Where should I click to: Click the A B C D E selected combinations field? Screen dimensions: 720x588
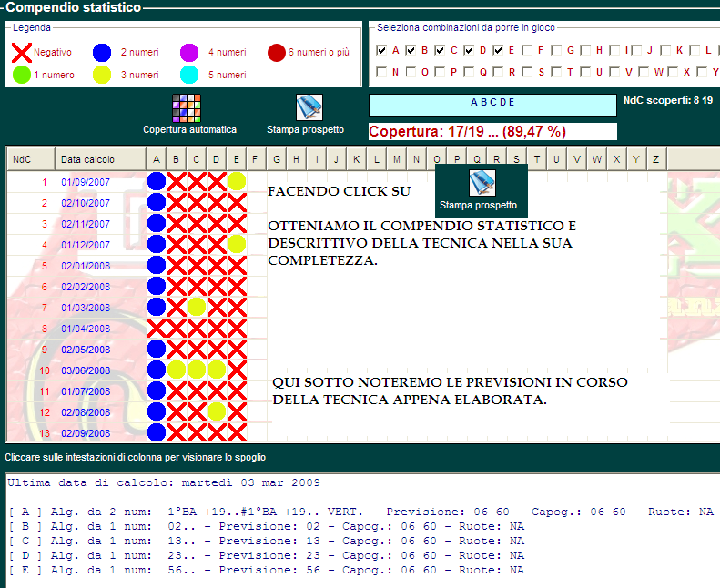pos(492,105)
